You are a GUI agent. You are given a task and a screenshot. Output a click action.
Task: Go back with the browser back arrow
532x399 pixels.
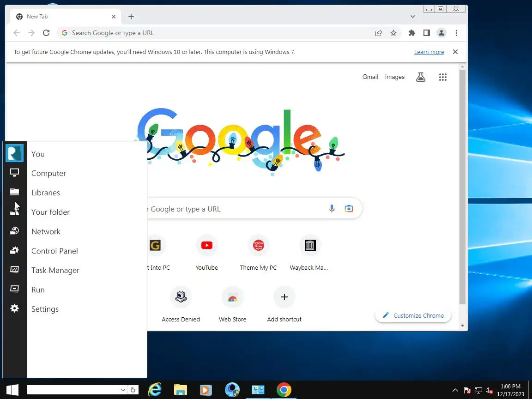coord(17,33)
